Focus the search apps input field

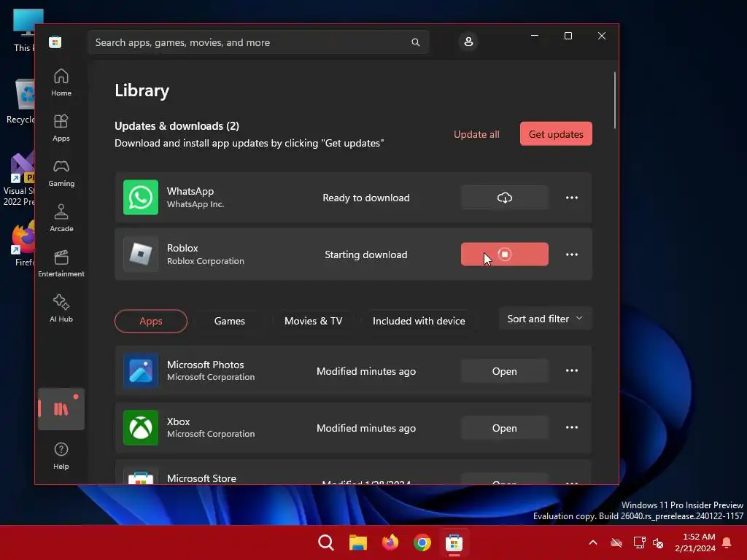click(x=259, y=42)
